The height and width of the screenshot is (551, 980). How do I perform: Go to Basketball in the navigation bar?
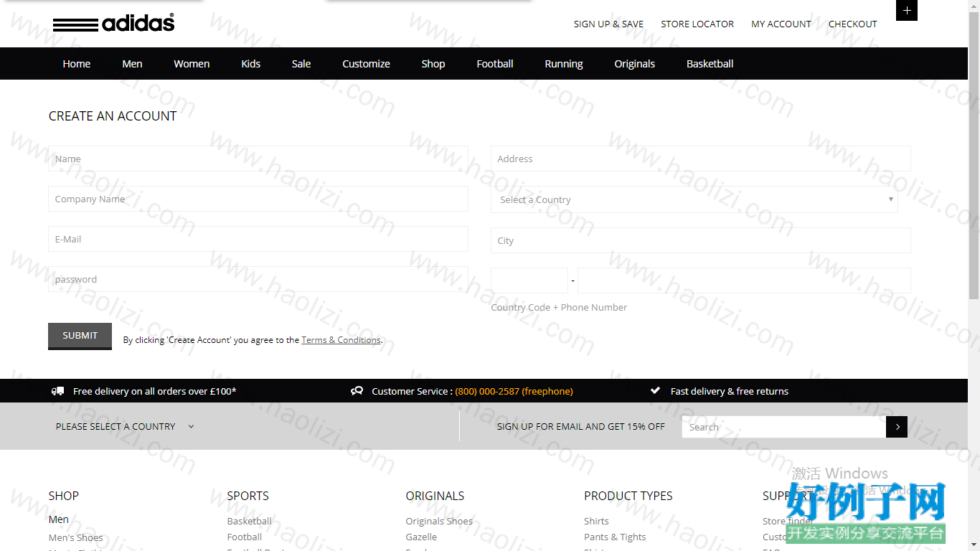[x=710, y=64]
